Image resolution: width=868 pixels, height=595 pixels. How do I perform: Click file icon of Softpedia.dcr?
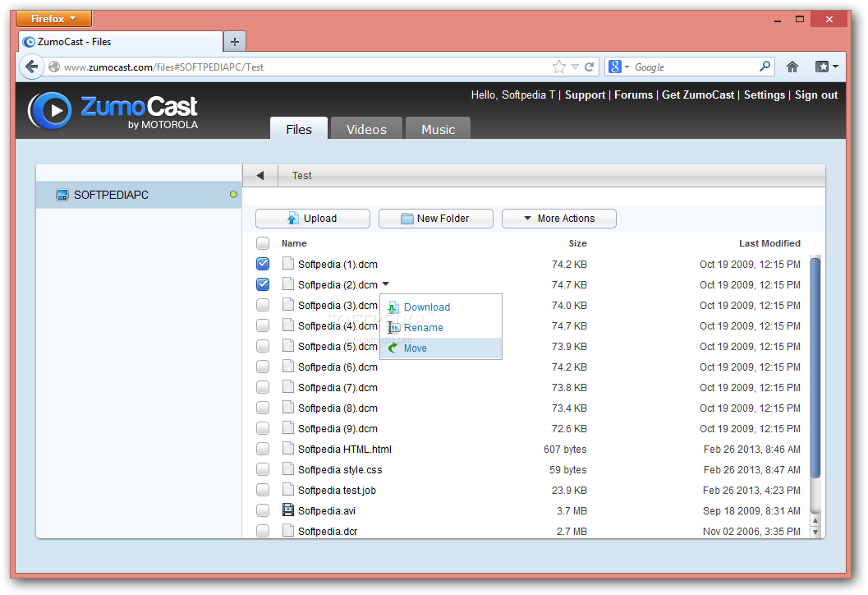click(288, 530)
